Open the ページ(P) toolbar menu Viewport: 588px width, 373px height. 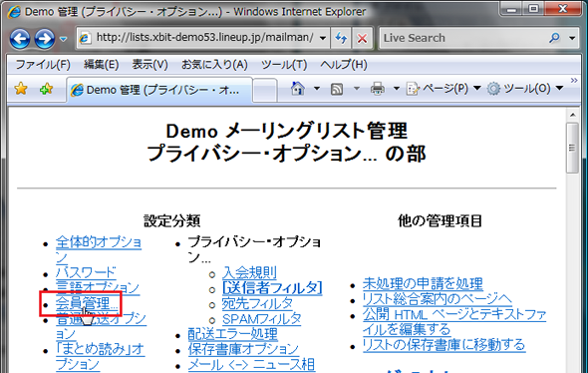(x=443, y=89)
